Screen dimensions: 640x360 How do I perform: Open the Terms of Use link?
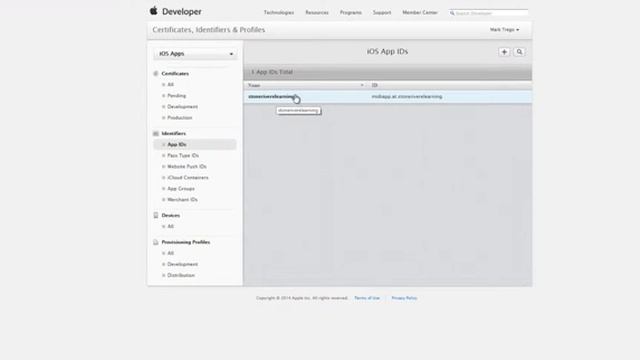pyautogui.click(x=367, y=298)
